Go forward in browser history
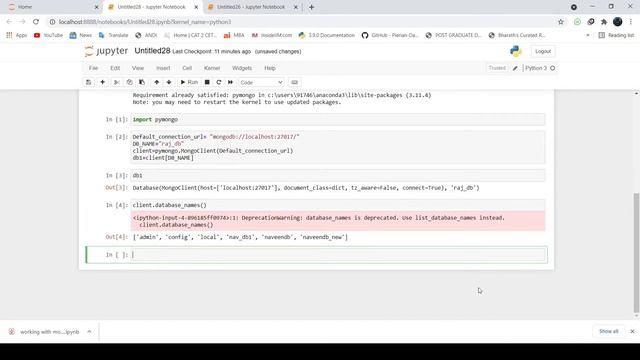Image resolution: width=640 pixels, height=360 pixels. tap(22, 22)
